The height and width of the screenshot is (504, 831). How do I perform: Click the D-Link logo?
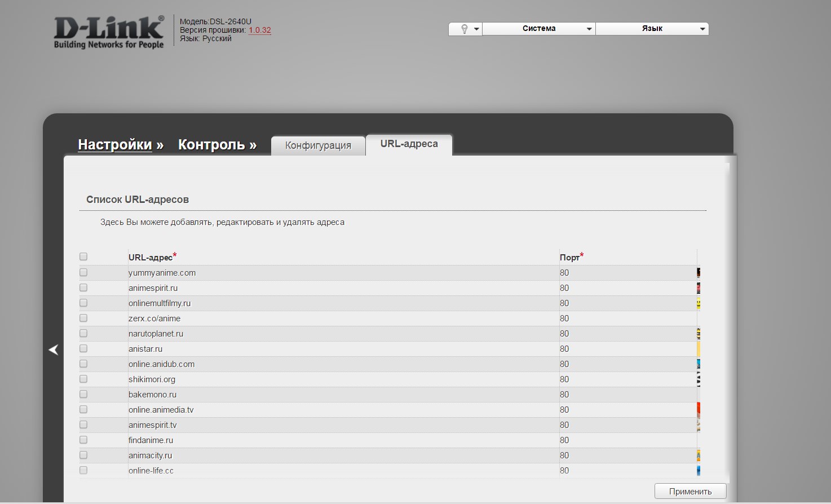109,32
